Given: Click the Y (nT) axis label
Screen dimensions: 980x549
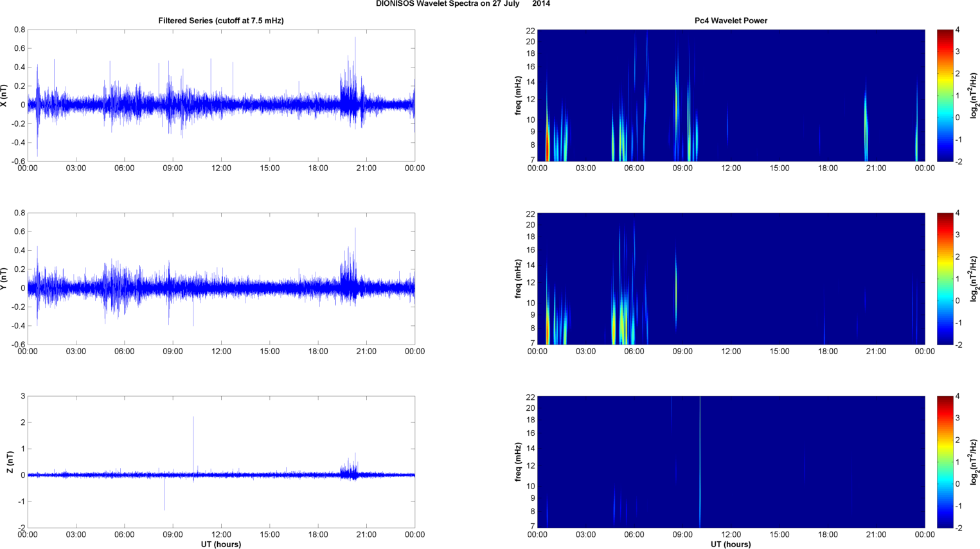Looking at the screenshot, I should click(4, 278).
